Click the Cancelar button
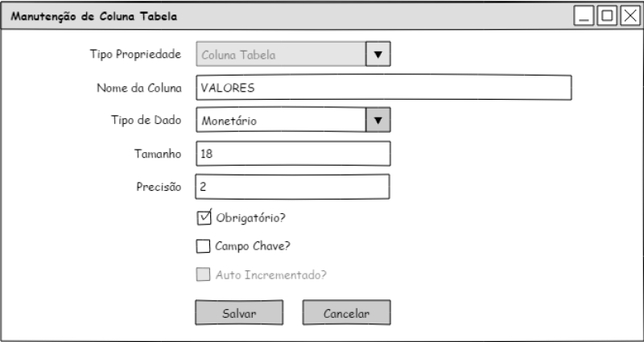This screenshot has height=342, width=644. point(346,313)
